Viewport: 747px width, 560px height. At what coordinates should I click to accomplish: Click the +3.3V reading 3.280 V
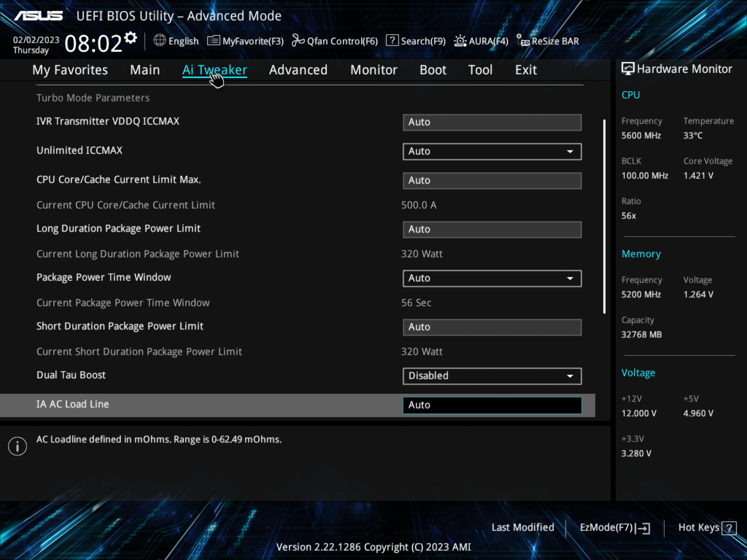point(636,453)
